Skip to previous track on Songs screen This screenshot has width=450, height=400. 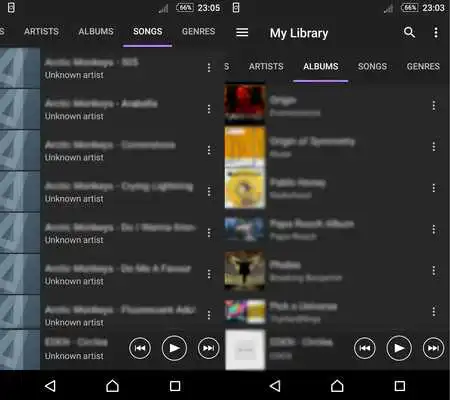click(x=140, y=348)
